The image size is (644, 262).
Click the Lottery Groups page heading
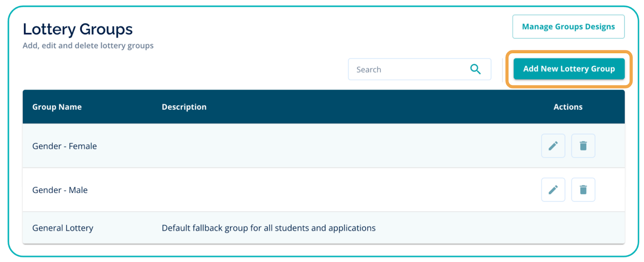click(x=78, y=29)
